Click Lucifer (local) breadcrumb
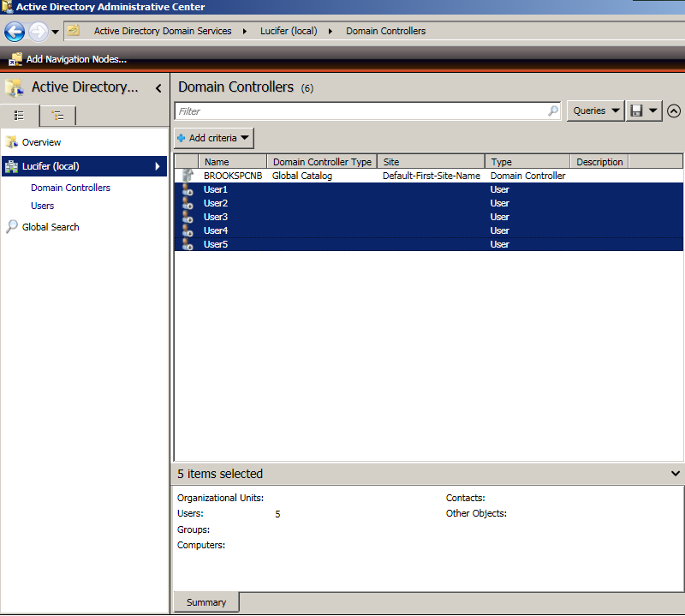 (289, 31)
